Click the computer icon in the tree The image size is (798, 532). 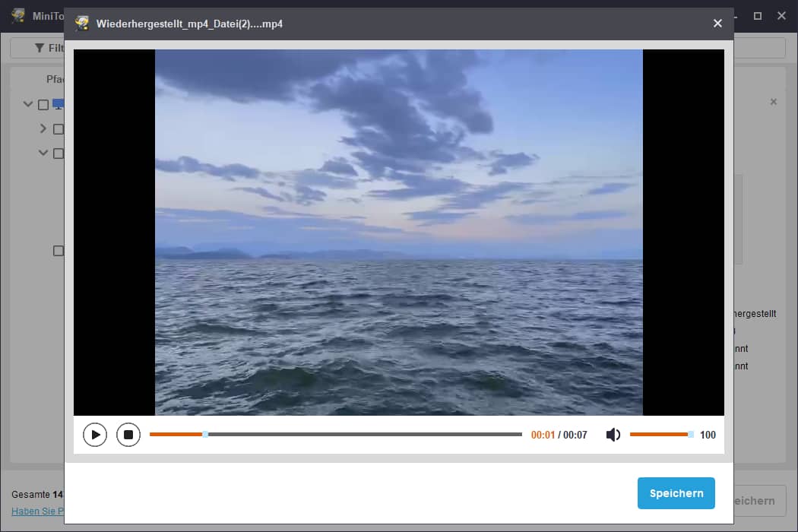[x=59, y=104]
